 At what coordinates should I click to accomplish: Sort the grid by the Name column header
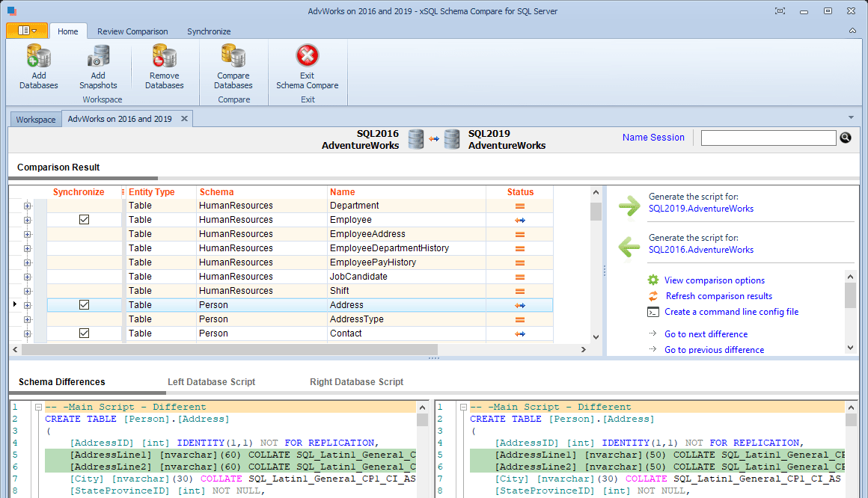click(343, 192)
